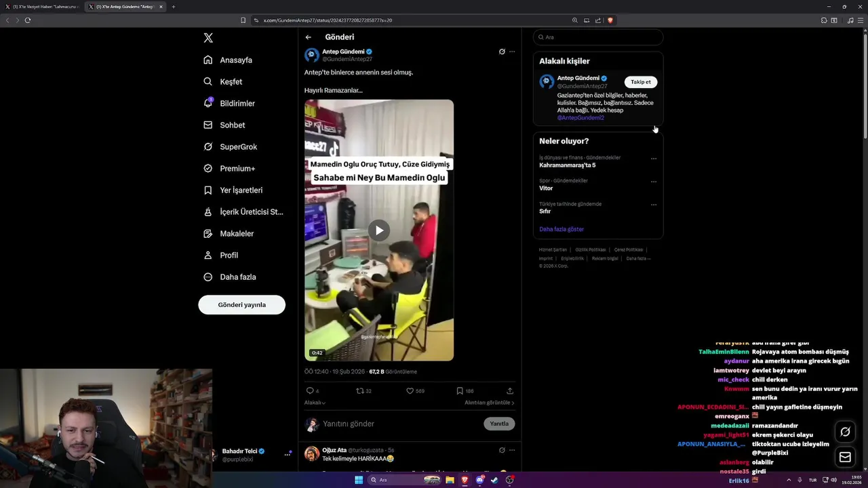868x488 pixels.
Task: Open the Alıntıları görüntüle link
Action: 489,403
